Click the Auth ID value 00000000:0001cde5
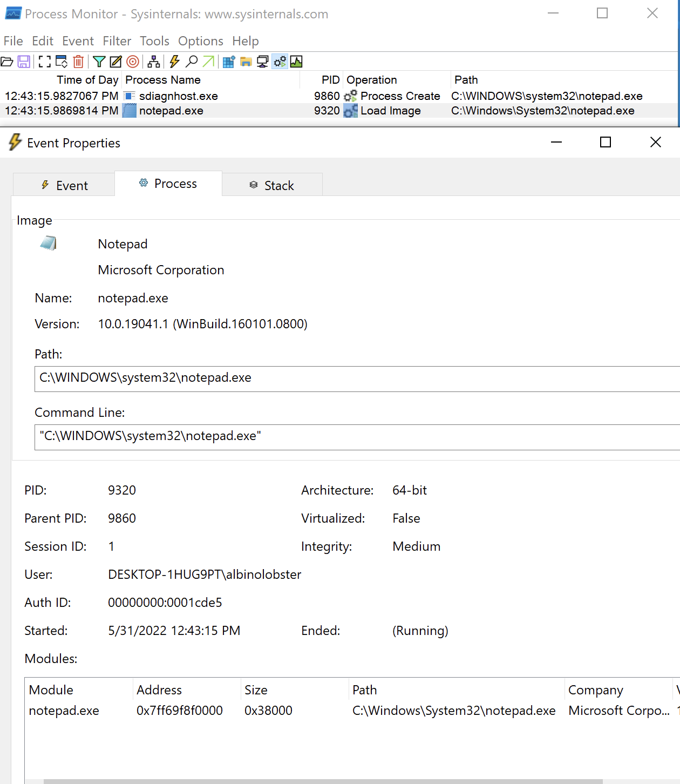 (x=165, y=603)
